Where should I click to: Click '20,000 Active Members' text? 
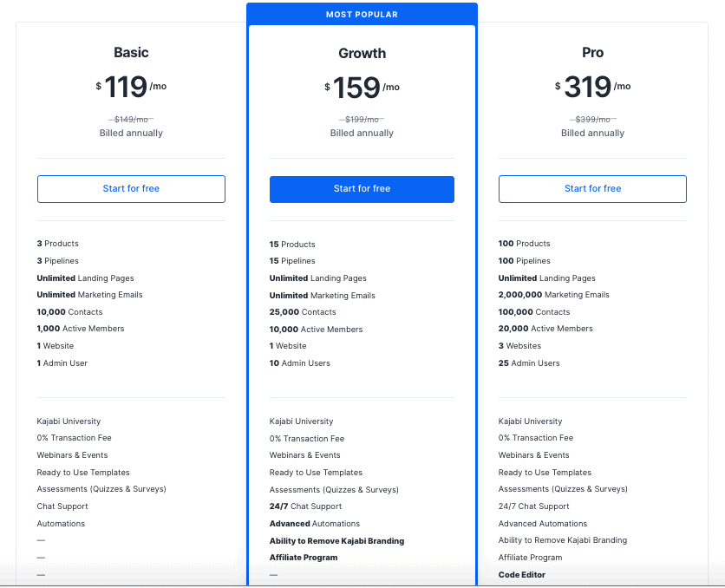pyautogui.click(x=545, y=329)
